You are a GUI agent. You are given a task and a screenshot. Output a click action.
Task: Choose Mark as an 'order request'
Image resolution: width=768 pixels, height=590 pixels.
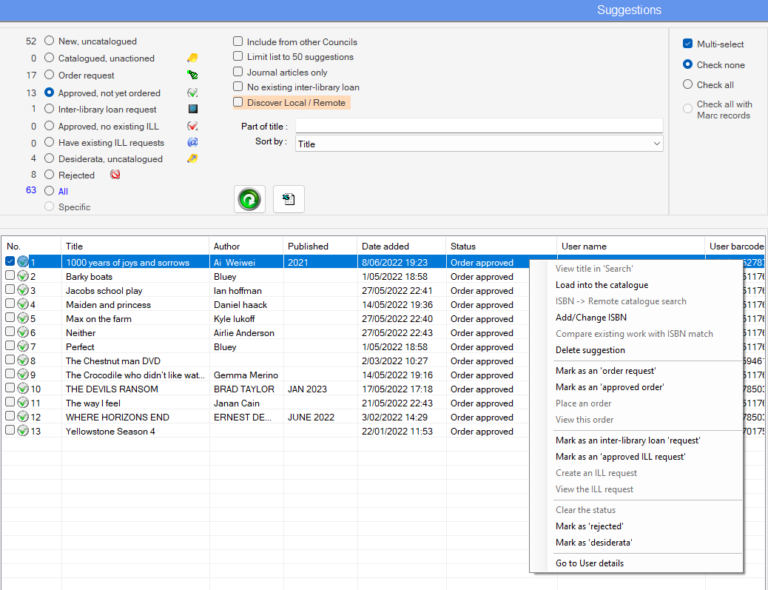coord(605,371)
